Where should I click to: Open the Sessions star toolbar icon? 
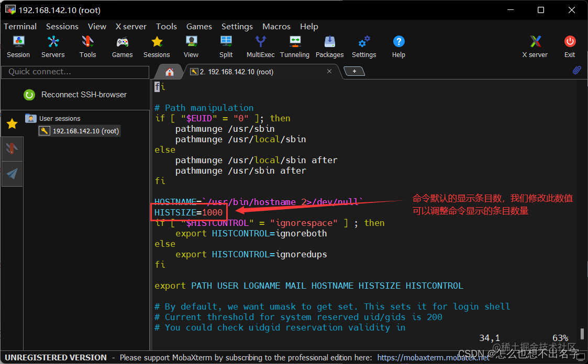point(157,47)
